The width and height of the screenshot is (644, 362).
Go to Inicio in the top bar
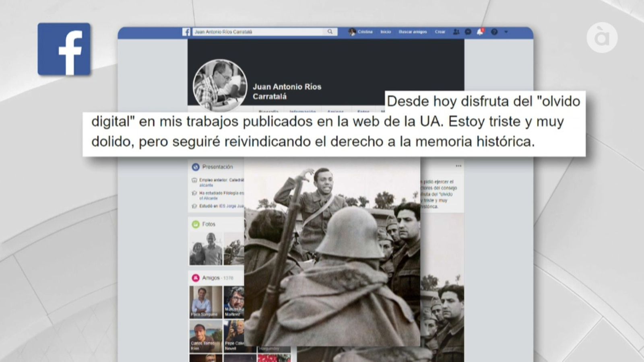(386, 32)
